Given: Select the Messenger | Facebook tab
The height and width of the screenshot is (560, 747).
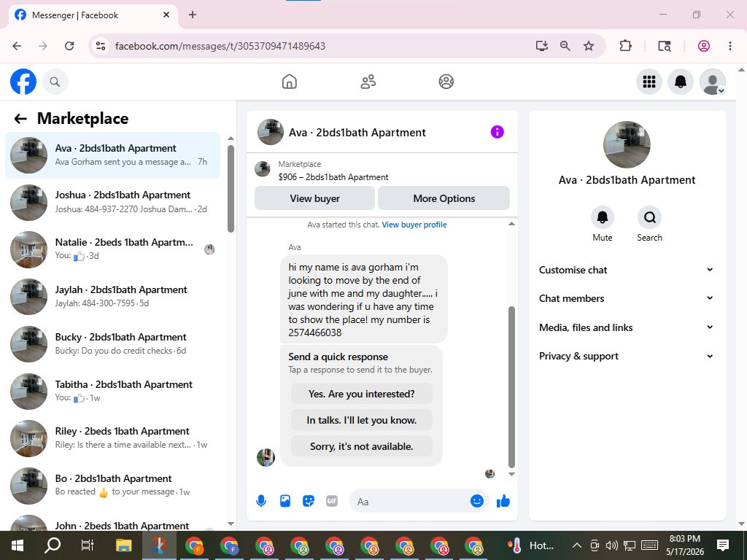Looking at the screenshot, I should (x=93, y=15).
